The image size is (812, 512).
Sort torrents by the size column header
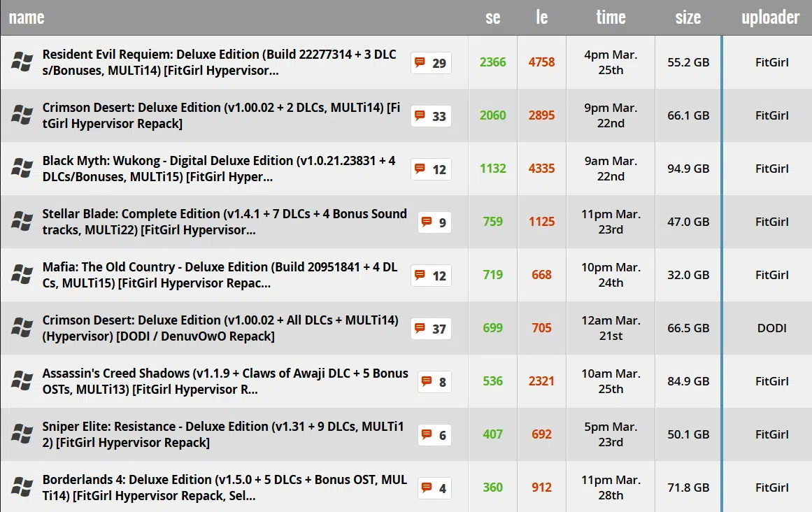[687, 17]
